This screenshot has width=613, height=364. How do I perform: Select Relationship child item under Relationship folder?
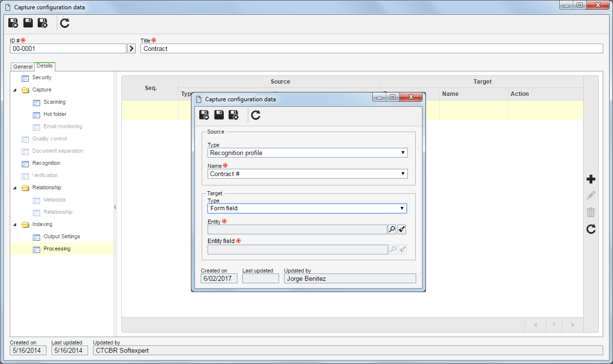click(58, 212)
